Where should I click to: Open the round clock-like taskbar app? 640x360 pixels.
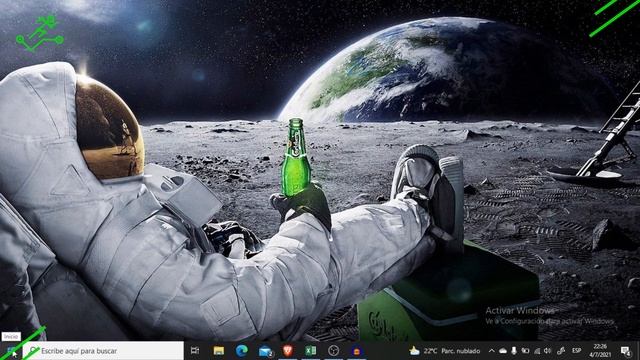click(x=333, y=351)
